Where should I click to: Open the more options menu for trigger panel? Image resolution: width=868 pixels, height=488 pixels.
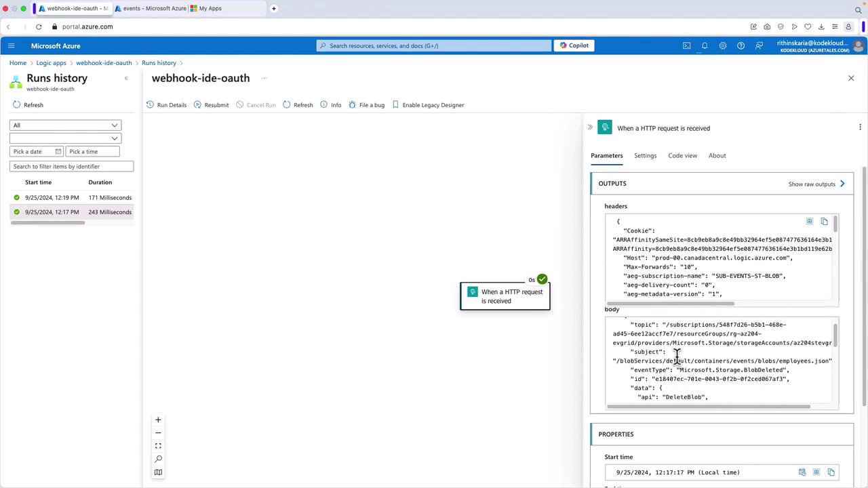(x=860, y=127)
